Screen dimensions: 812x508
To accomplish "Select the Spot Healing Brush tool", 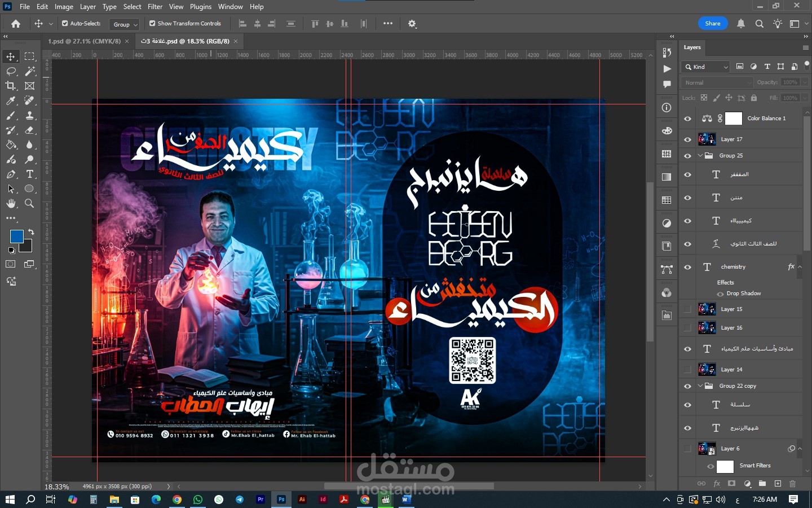I will pyautogui.click(x=30, y=100).
